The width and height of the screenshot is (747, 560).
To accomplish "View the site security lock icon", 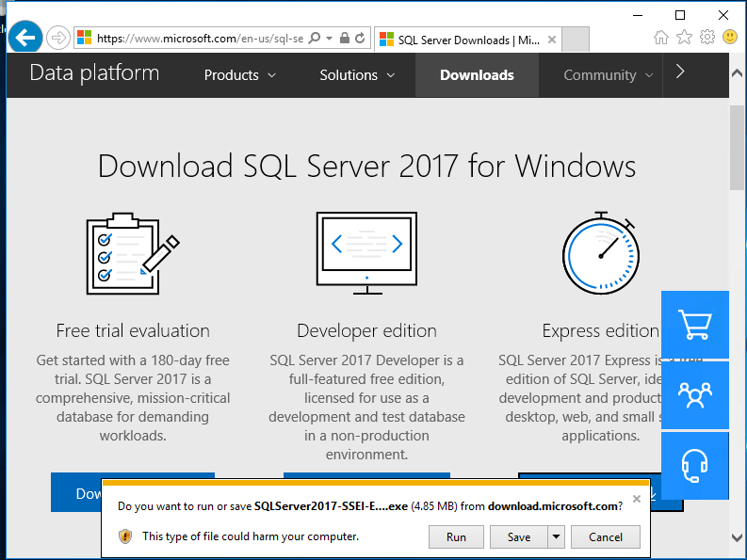I will point(345,38).
